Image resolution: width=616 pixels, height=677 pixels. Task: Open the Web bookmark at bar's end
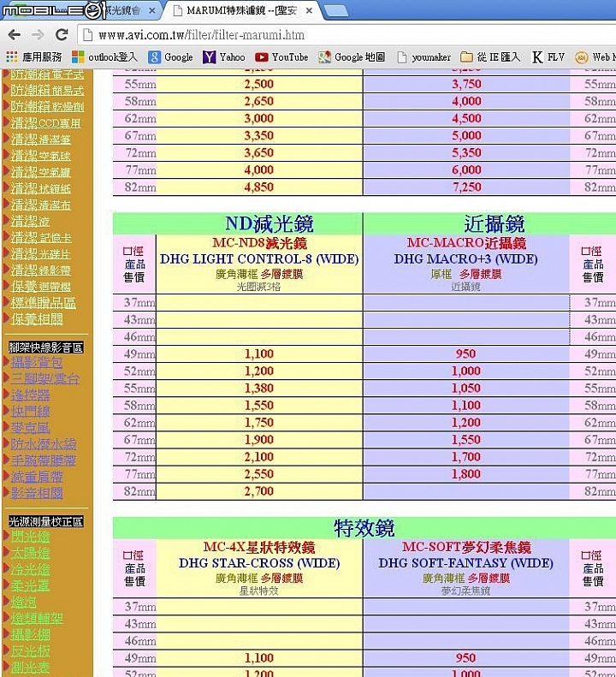[x=595, y=57]
